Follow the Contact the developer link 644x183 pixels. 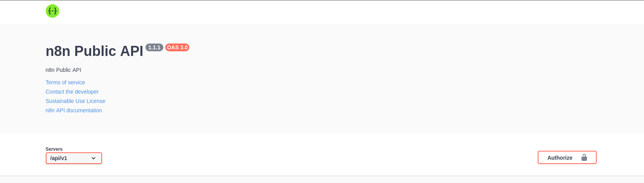[x=72, y=92]
